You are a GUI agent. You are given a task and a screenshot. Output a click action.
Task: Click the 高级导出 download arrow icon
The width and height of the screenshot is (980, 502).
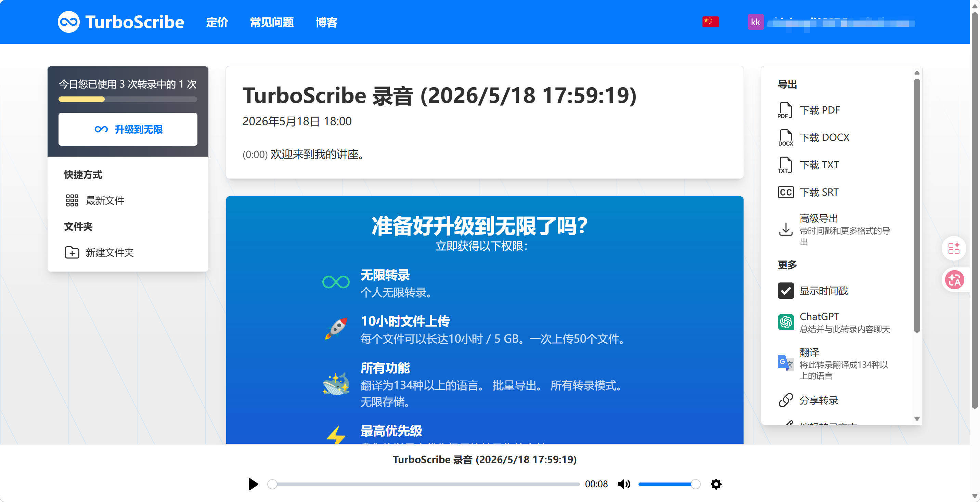[786, 229]
